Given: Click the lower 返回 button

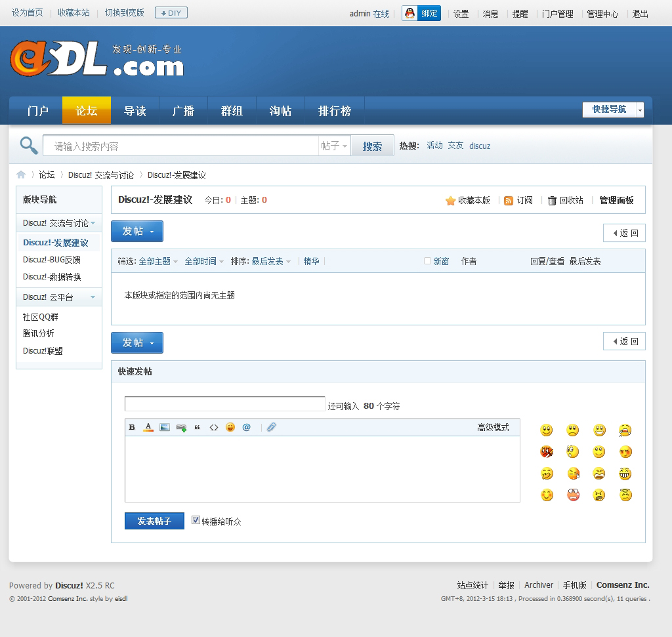Looking at the screenshot, I should point(624,341).
